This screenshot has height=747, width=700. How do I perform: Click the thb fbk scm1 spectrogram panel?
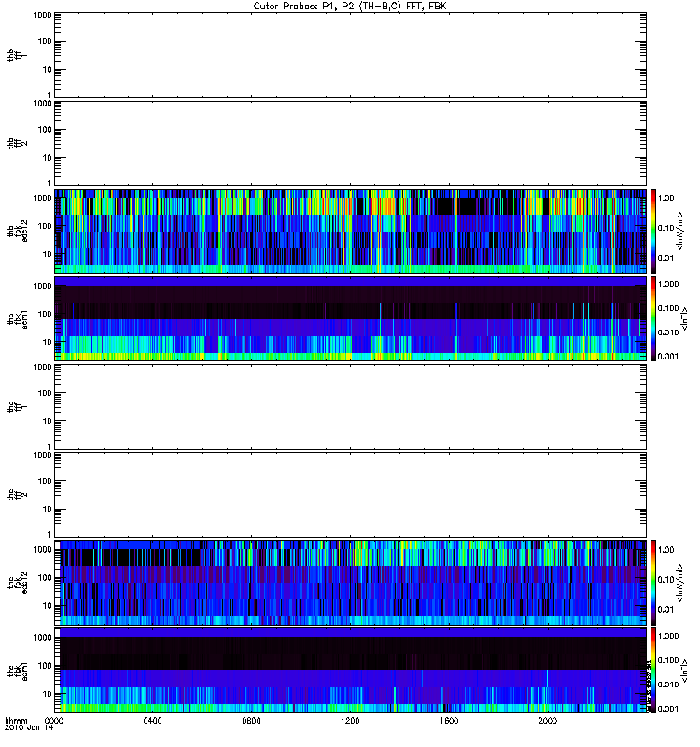tap(350, 318)
